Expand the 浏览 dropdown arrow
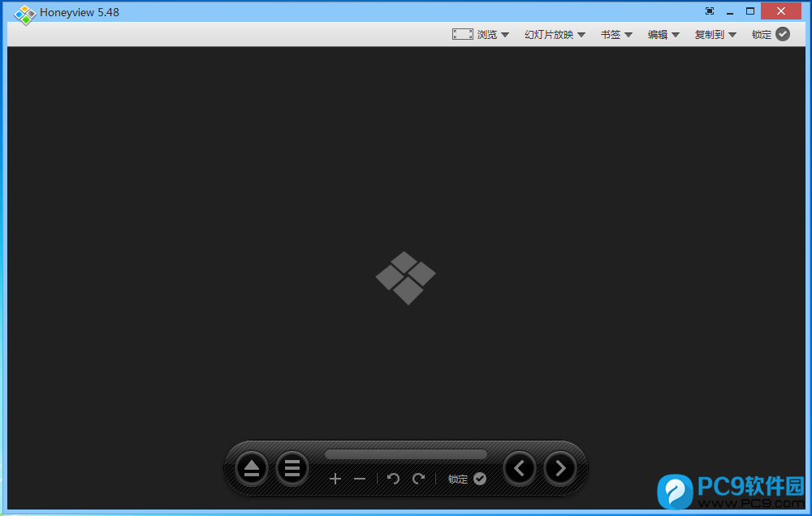812x516 pixels. point(505,35)
